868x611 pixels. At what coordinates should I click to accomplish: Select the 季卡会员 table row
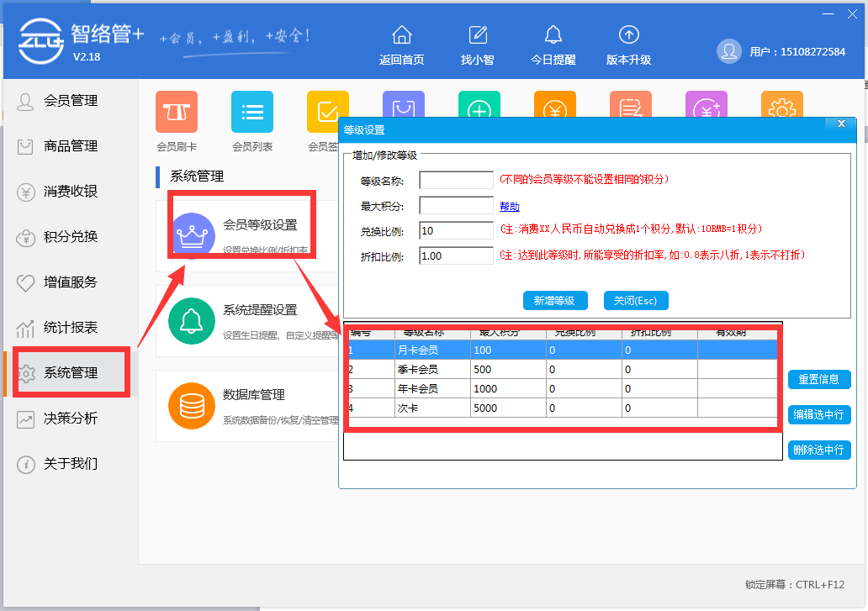563,369
